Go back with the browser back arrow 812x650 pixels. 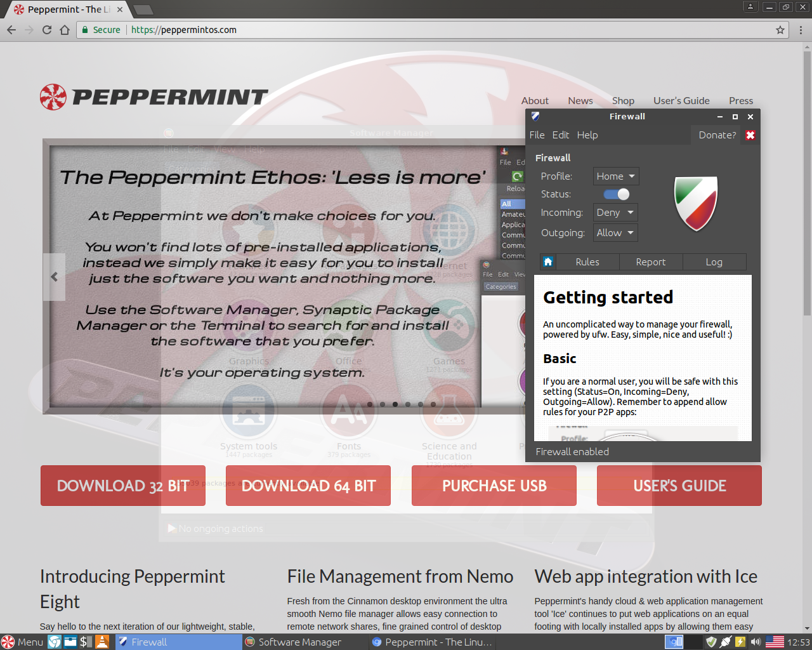pyautogui.click(x=11, y=30)
